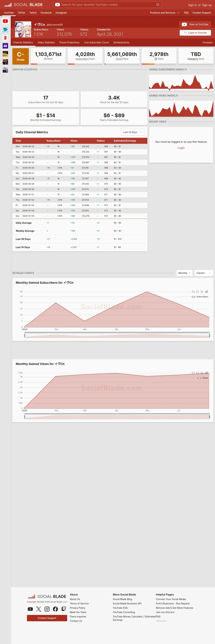
Task: Open the Join our Discord footer link
Action: click(x=165, y=612)
